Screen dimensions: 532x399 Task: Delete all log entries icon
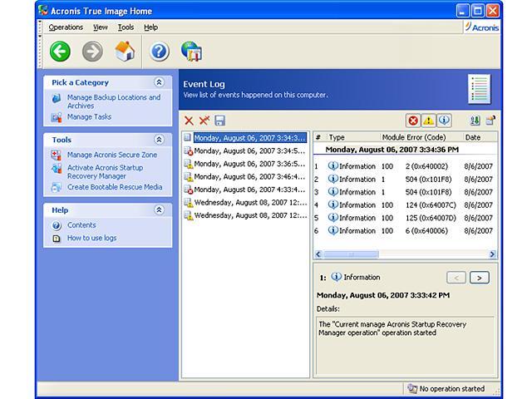[204, 121]
